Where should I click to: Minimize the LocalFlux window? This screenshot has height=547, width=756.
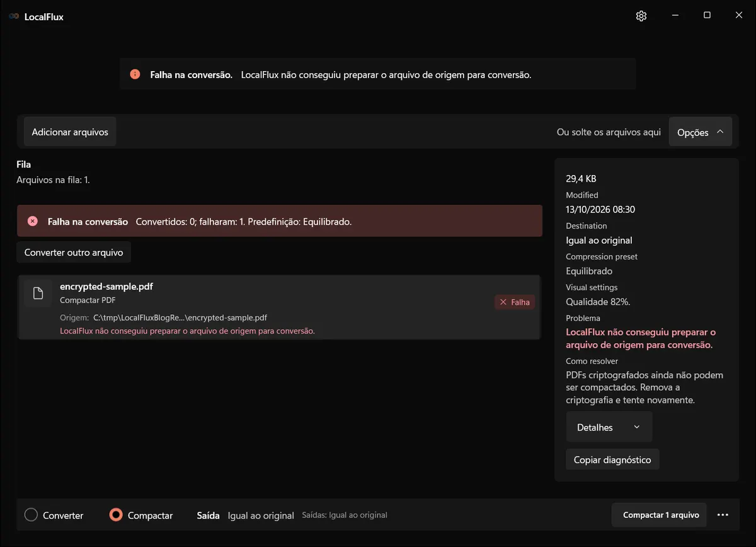pos(675,16)
